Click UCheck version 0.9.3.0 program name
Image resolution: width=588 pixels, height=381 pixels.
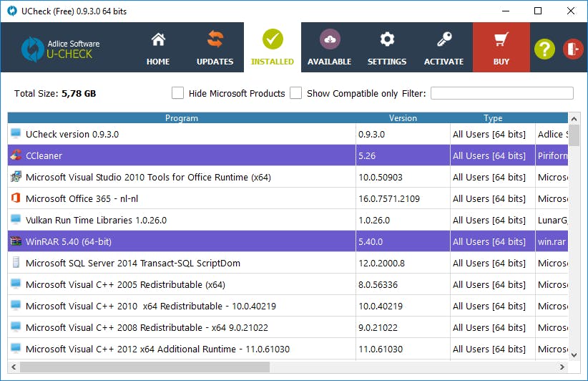(x=72, y=135)
